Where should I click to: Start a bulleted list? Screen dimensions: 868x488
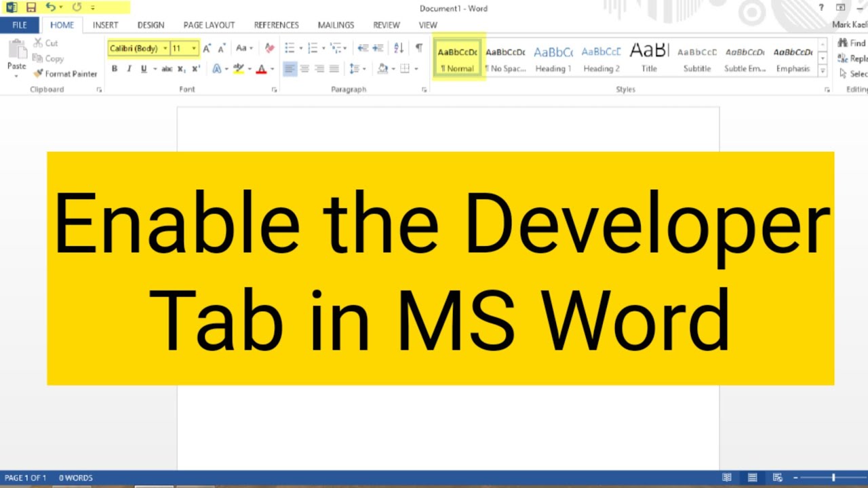pyautogui.click(x=290, y=48)
